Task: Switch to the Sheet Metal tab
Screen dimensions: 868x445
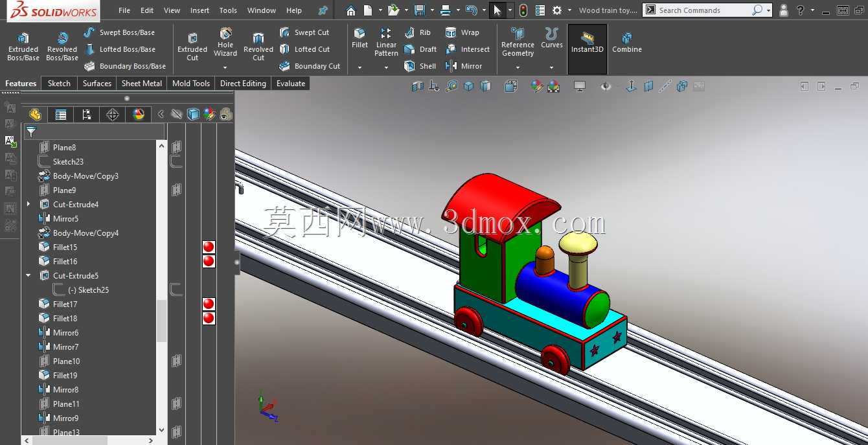Action: pyautogui.click(x=142, y=84)
